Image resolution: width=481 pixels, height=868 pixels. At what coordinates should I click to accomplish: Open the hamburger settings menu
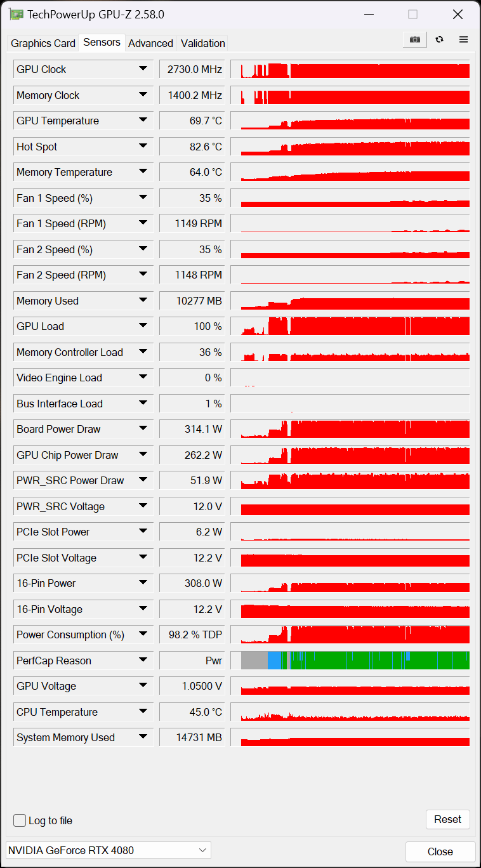(x=463, y=39)
